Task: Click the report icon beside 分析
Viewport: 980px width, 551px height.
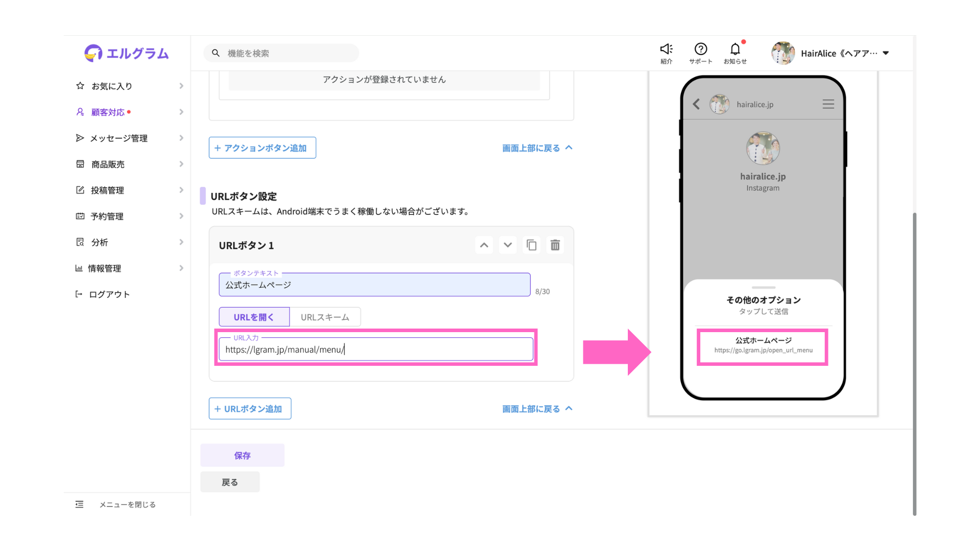Action: 80,242
